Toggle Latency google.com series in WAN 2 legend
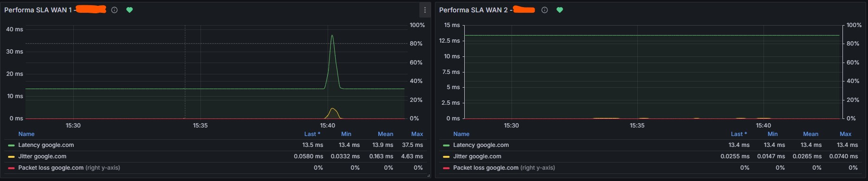Image resolution: width=868 pixels, height=181 pixels. (x=481, y=145)
